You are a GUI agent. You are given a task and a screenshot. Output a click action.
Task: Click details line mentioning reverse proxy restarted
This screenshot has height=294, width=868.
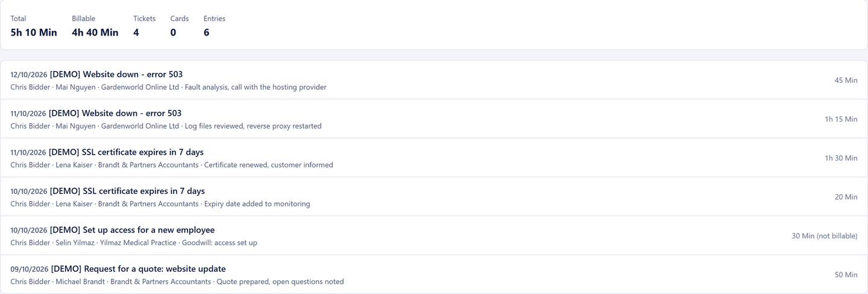(x=166, y=126)
